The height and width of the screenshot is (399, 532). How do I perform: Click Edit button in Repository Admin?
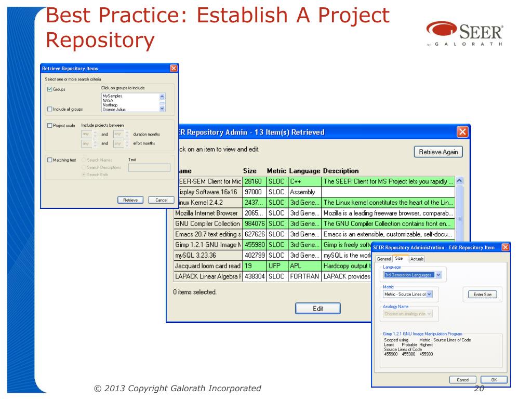click(x=318, y=309)
